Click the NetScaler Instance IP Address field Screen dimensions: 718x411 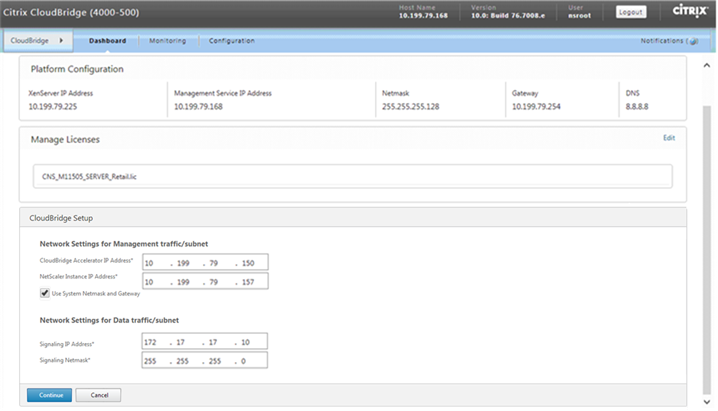point(205,281)
